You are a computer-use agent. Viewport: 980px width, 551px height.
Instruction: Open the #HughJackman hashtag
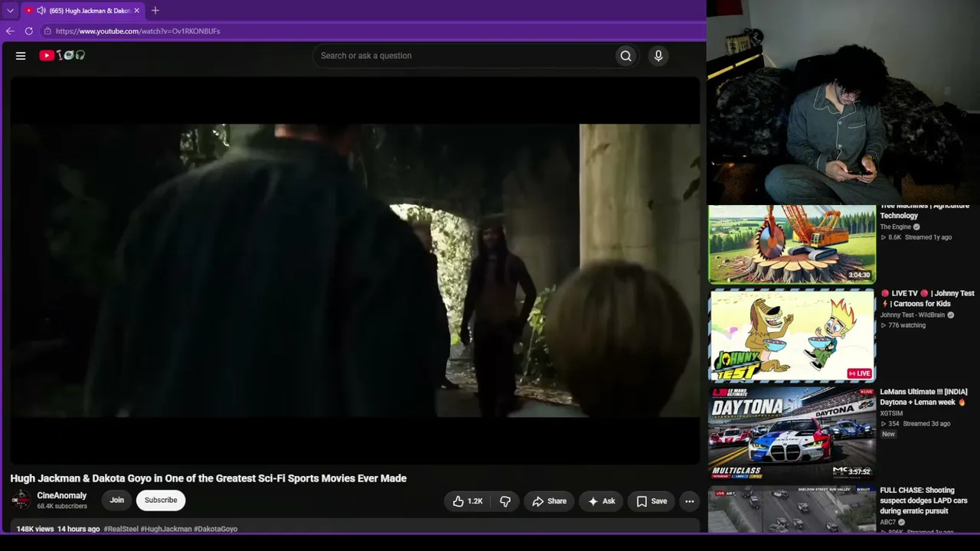tap(166, 529)
